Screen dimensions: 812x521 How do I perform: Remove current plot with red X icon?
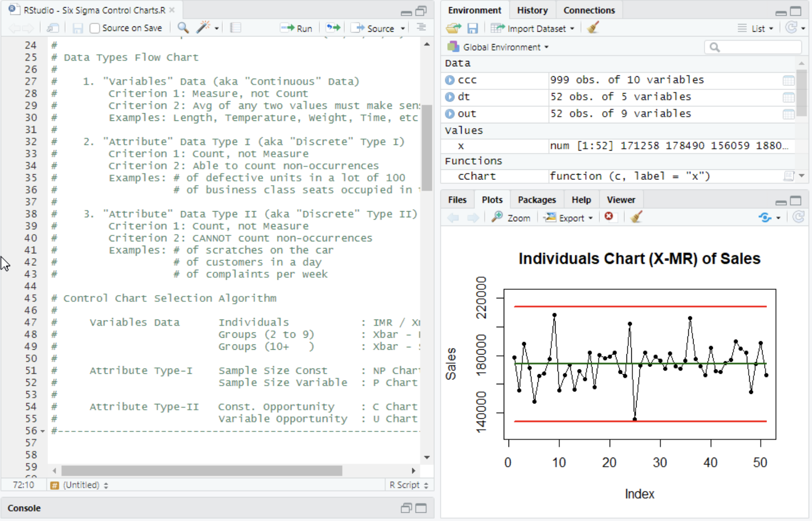coord(609,217)
